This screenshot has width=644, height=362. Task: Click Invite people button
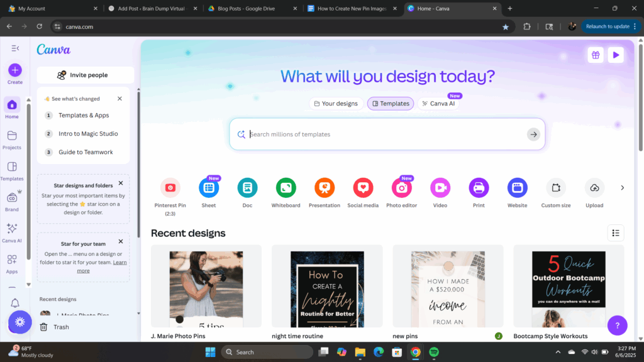coord(86,75)
